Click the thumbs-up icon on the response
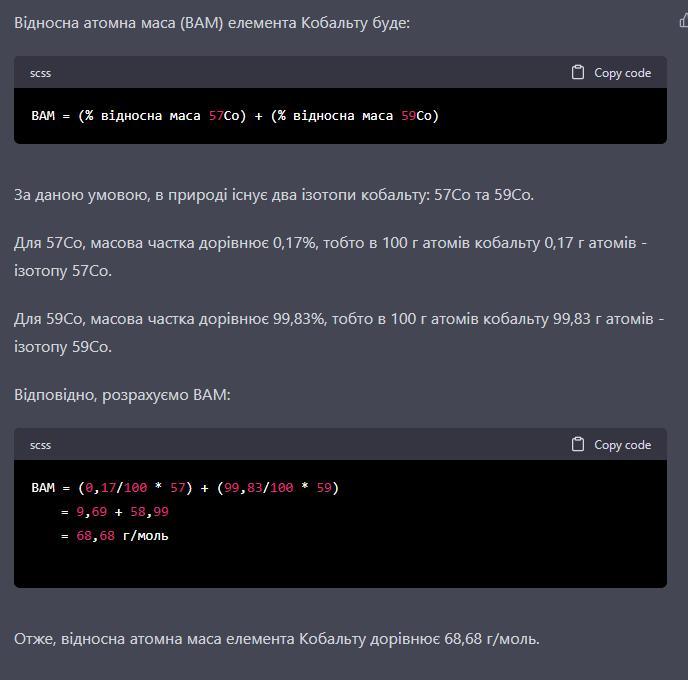The height and width of the screenshot is (680, 688). click(x=683, y=21)
